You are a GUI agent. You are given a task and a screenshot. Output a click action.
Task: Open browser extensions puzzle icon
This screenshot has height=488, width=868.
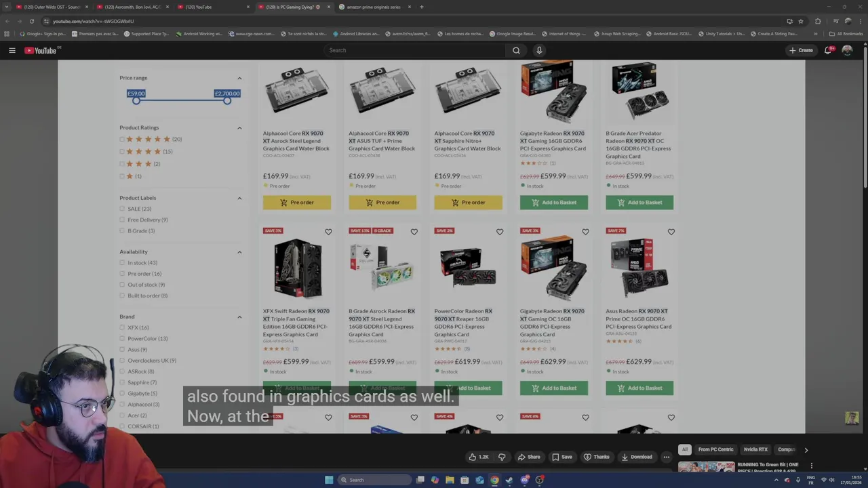818,21
